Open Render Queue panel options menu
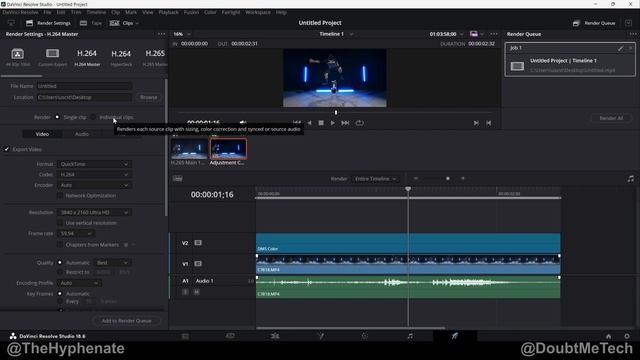This screenshot has height=360, width=640. pyautogui.click(x=633, y=34)
